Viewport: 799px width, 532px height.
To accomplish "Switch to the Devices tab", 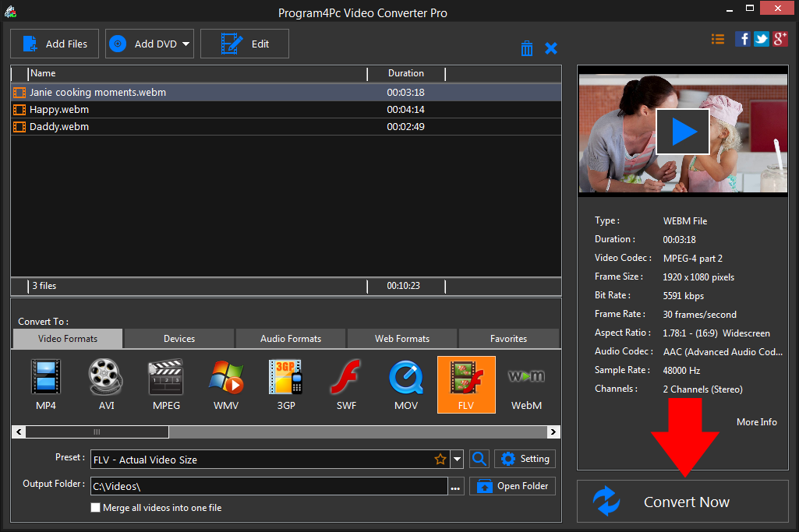I will coord(178,338).
